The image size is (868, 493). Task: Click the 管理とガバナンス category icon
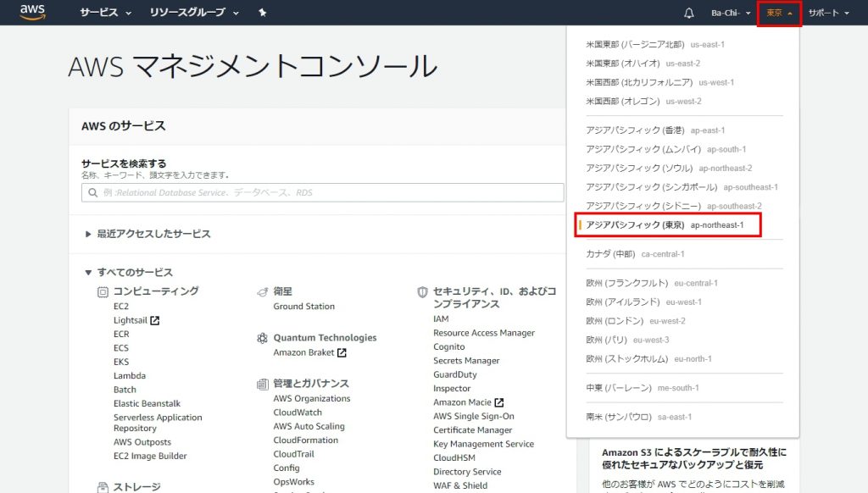[x=263, y=384]
